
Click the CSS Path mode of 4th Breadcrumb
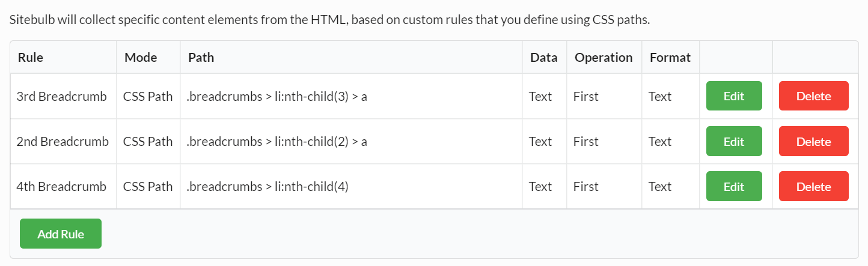(148, 187)
